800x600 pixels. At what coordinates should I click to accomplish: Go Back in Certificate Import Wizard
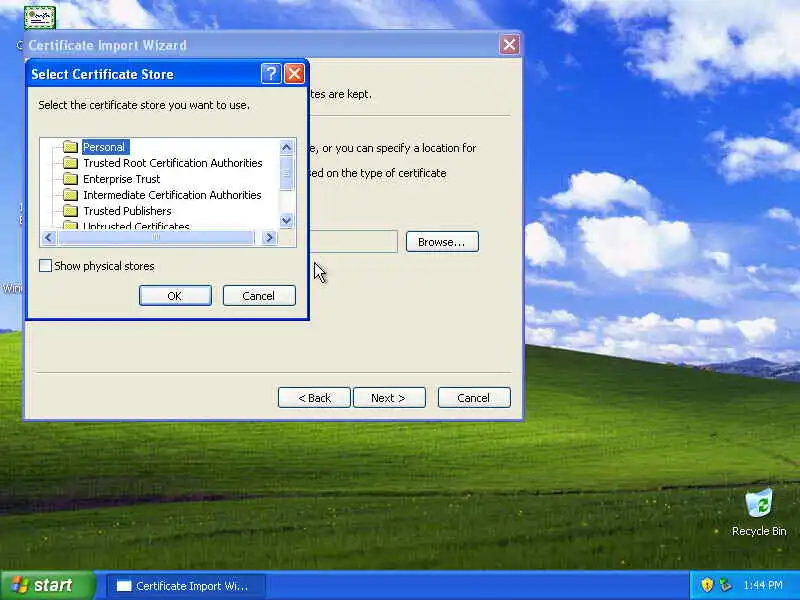314,398
